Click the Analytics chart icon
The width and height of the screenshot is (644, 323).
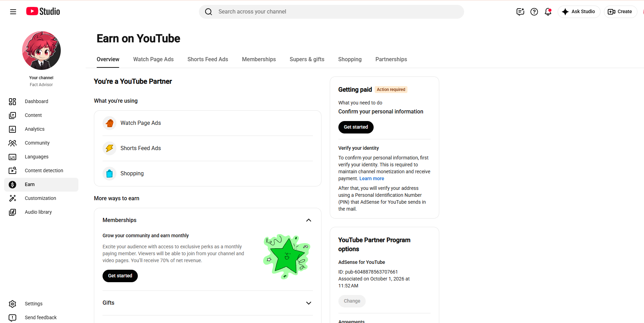coord(12,129)
